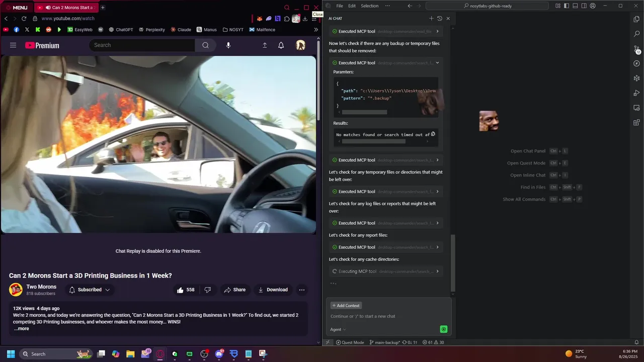Open the Mailfence bookmark
This screenshot has height=362, width=644.
tap(262, 30)
